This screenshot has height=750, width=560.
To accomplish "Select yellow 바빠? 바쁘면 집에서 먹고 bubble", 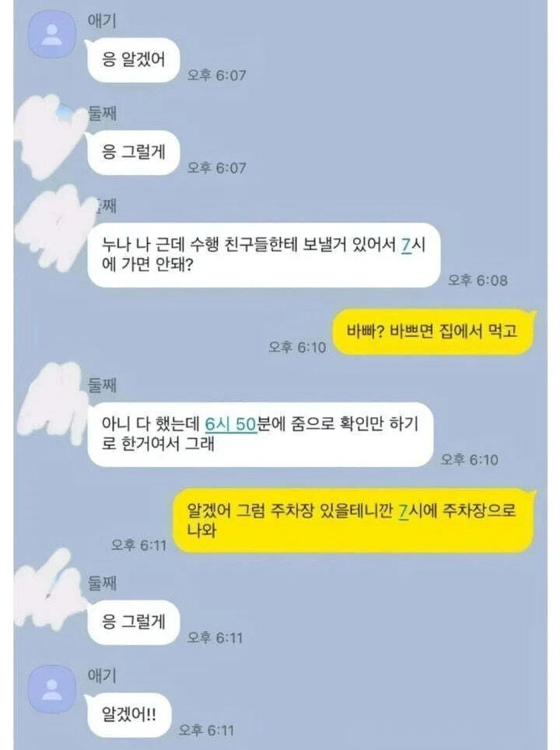I will coord(432,332).
